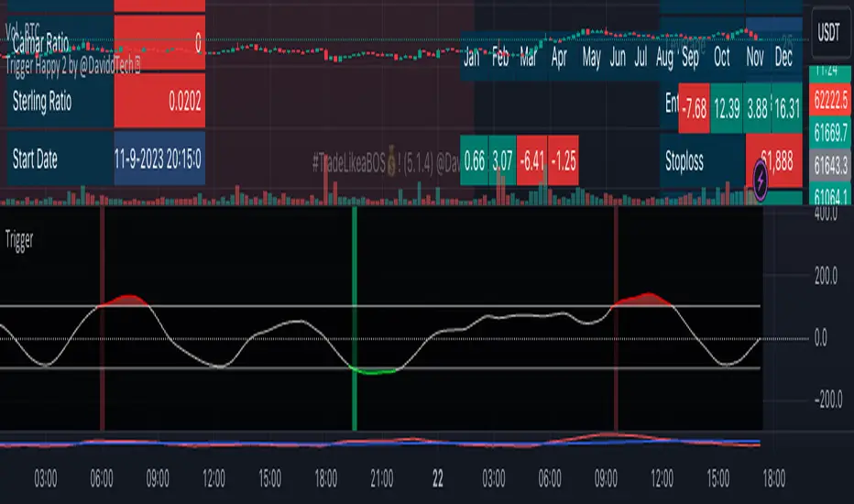
Task: Click the green 12.39 return cell
Action: [x=727, y=108]
